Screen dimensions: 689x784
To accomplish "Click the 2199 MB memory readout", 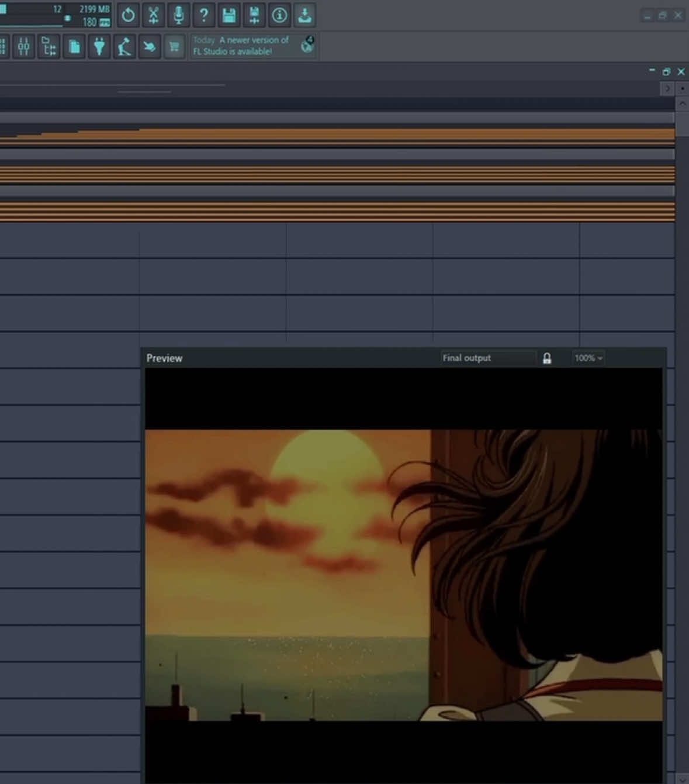I will click(95, 9).
